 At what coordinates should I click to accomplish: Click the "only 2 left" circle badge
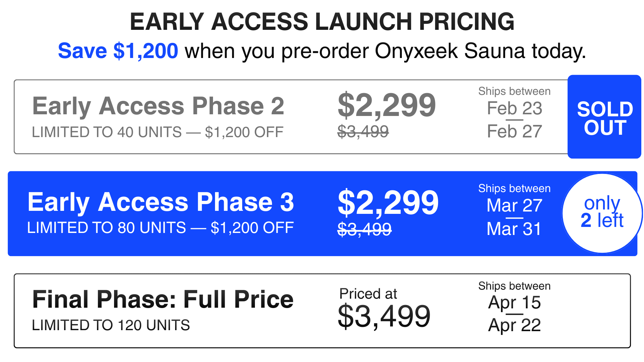pyautogui.click(x=602, y=213)
